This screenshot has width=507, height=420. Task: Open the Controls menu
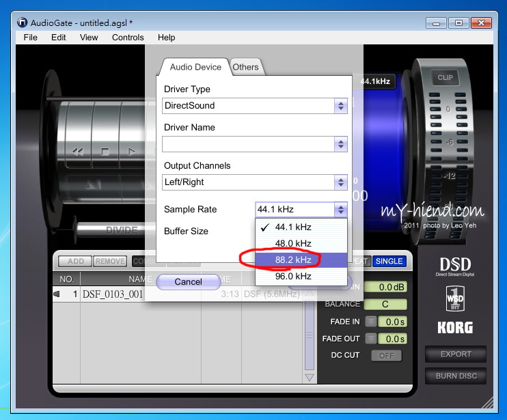pos(128,38)
